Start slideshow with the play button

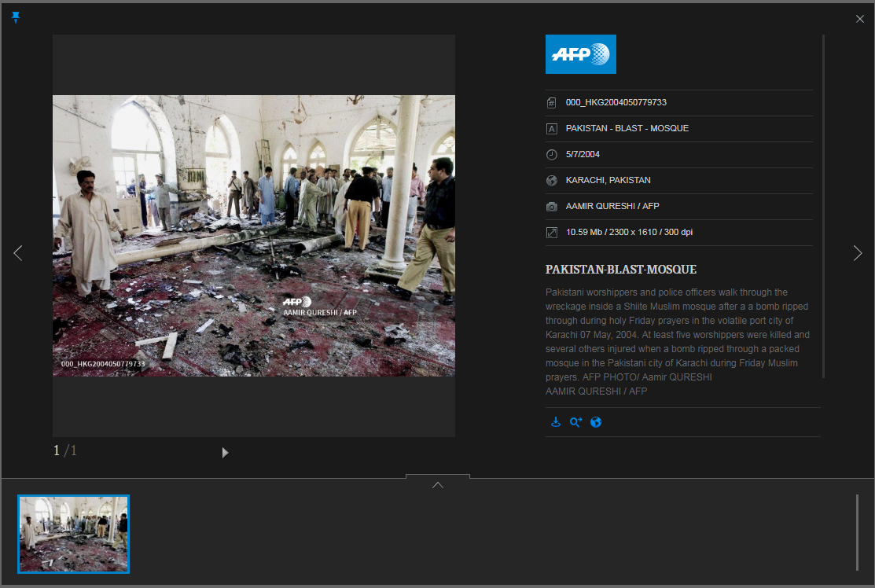pos(225,453)
